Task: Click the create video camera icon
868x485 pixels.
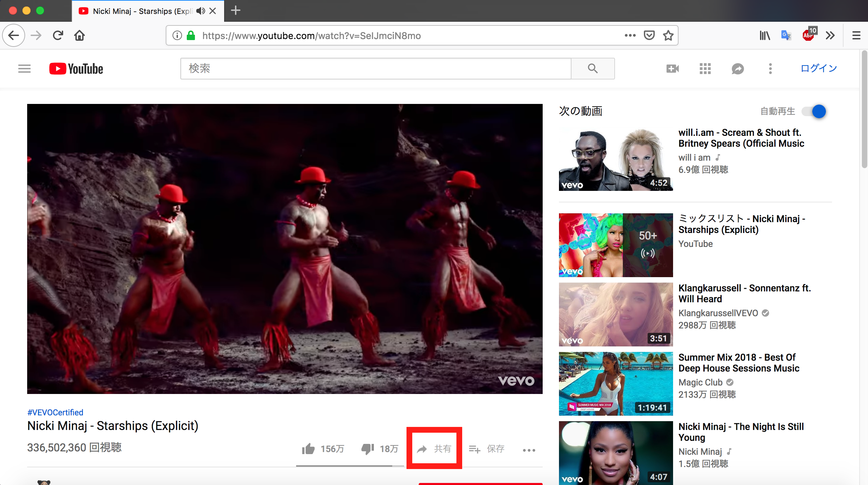Action: [672, 69]
